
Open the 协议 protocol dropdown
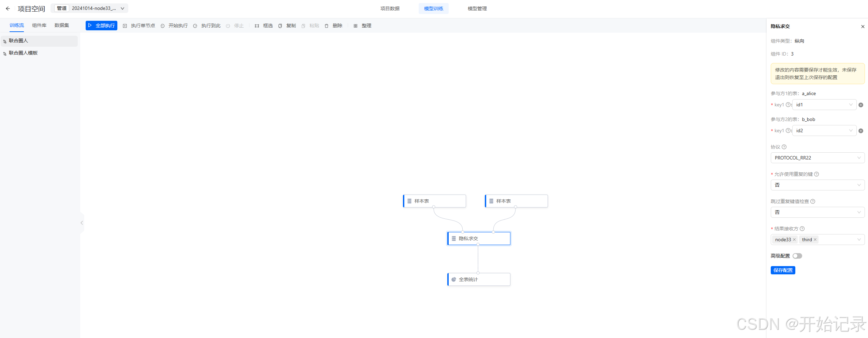[x=817, y=157]
